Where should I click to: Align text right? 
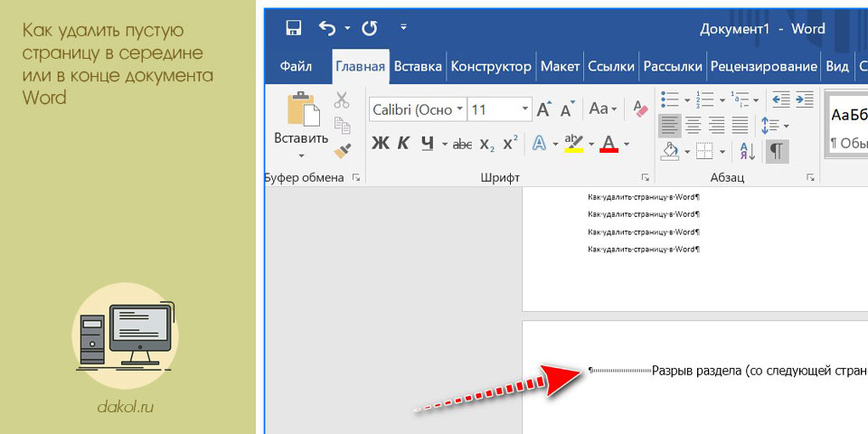716,125
